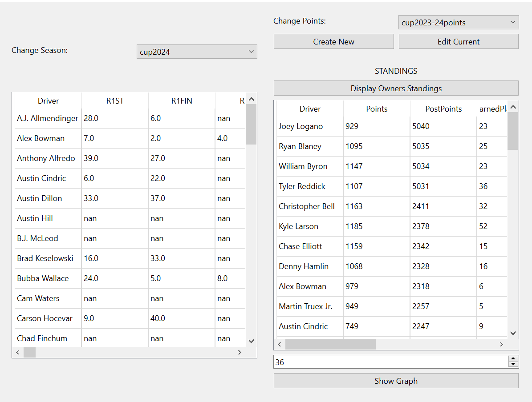Select Joey Logano PostPoints value 5040
Image resolution: width=532 pixels, height=402 pixels.
[443, 126]
